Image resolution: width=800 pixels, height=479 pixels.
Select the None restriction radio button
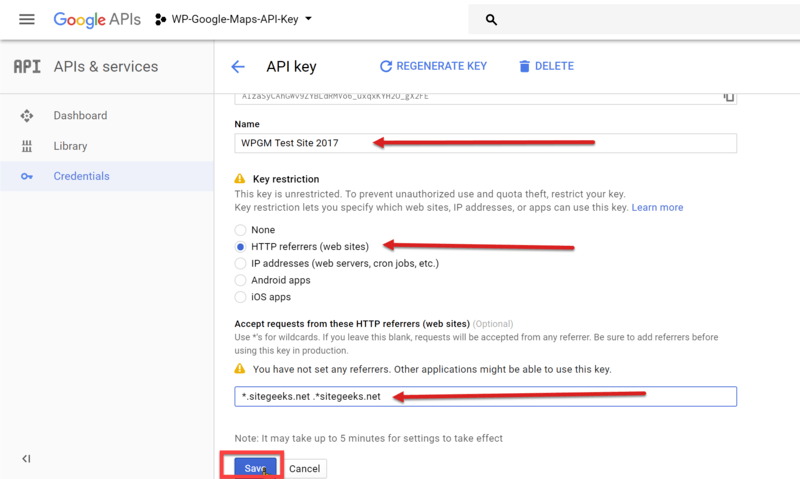click(240, 230)
